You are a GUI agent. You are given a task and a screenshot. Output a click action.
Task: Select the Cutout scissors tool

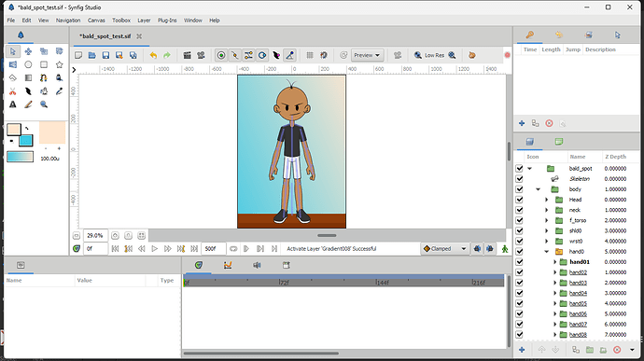click(13, 91)
